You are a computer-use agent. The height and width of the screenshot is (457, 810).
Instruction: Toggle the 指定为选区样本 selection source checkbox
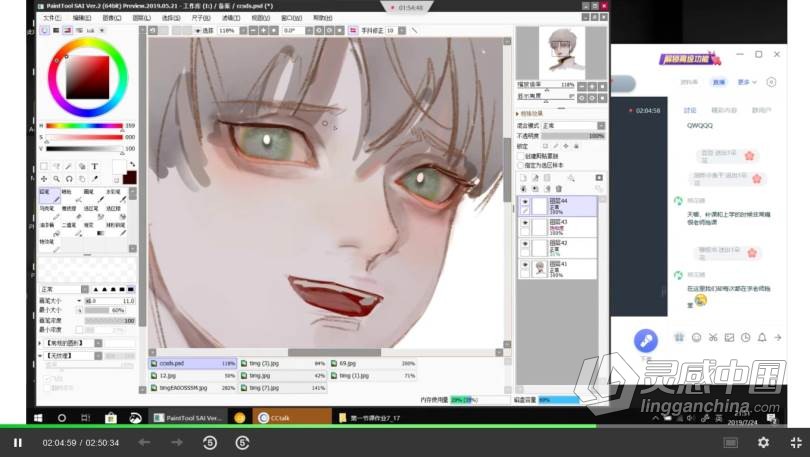coord(521,165)
